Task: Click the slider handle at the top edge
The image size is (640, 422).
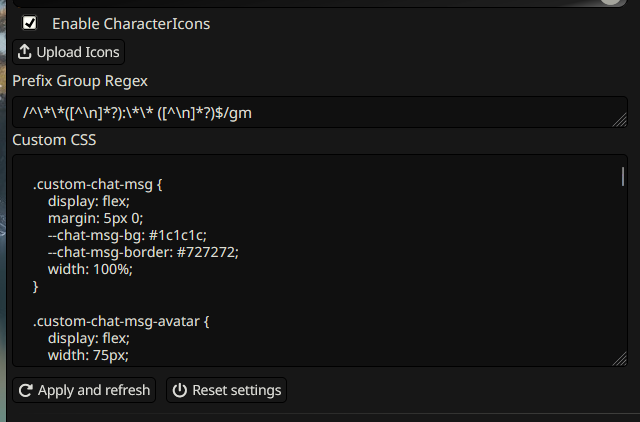Action: pyautogui.click(x=611, y=2)
